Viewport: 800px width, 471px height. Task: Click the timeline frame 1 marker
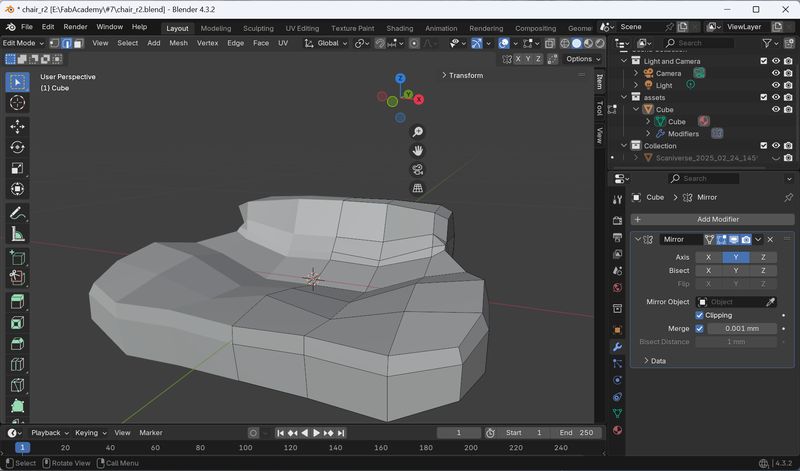tap(22, 448)
